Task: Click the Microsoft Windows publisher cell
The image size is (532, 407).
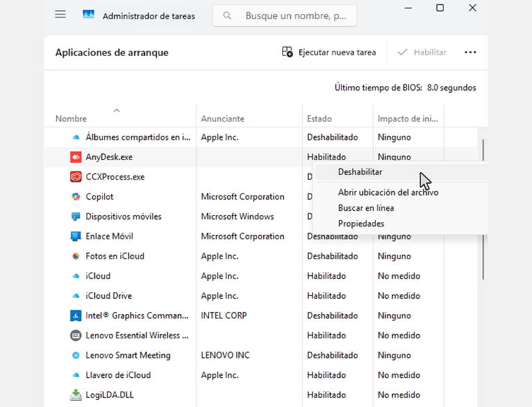Action: tap(238, 216)
